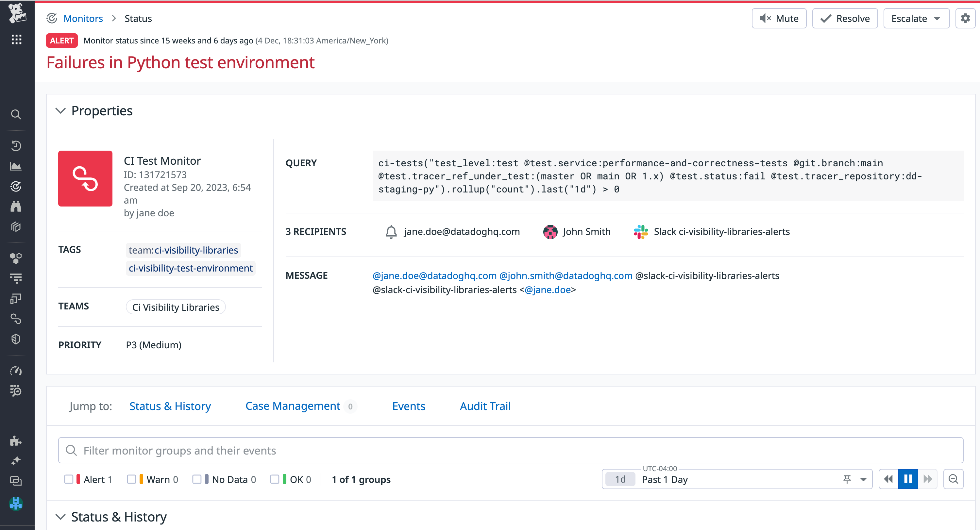Select the Monitors radar icon in sidebar
980x530 pixels.
click(x=16, y=186)
